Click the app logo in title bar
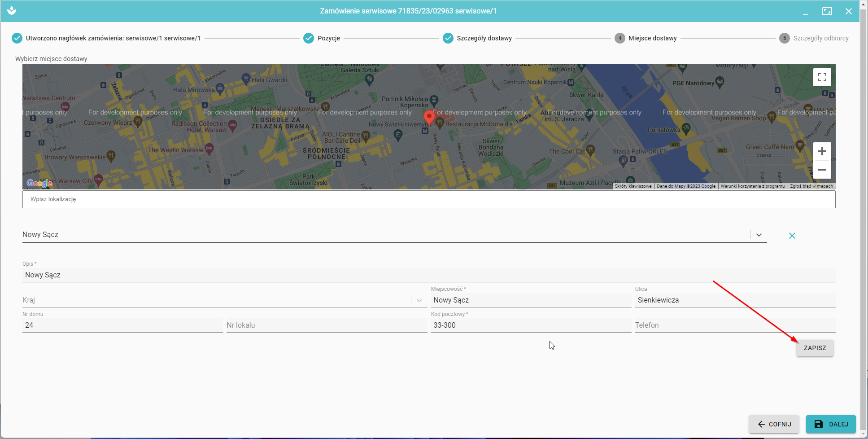The image size is (868, 439). (12, 11)
